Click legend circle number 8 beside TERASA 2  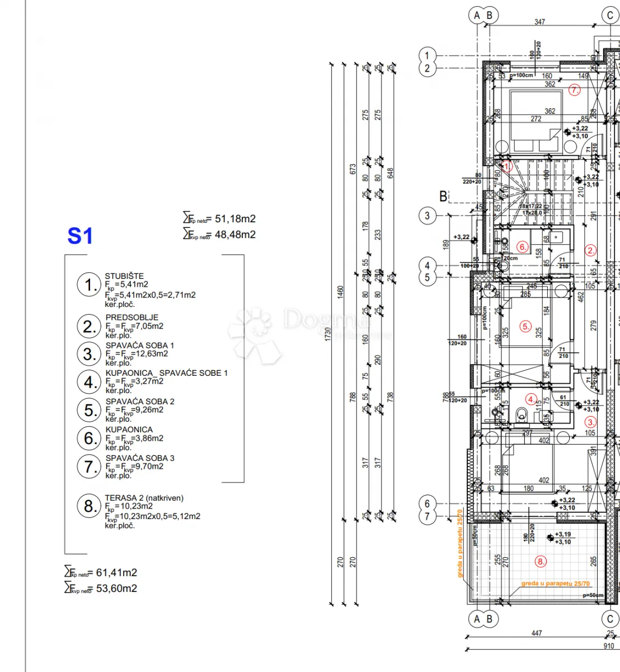tap(89, 506)
